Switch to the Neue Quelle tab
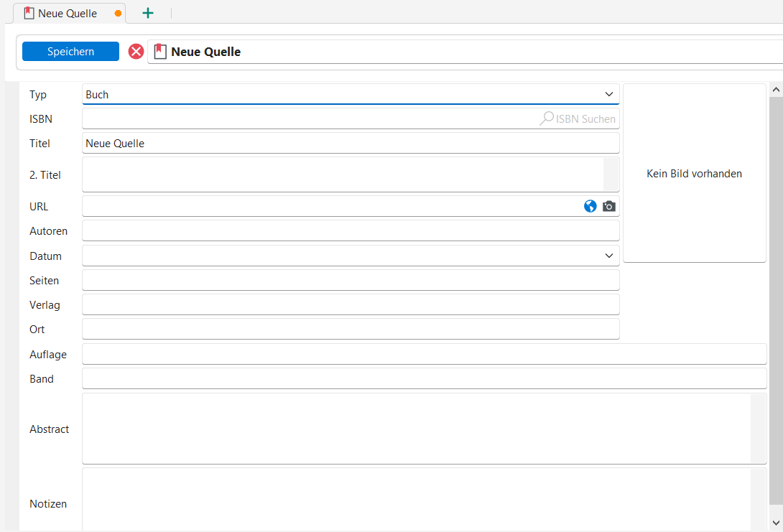783x532 pixels. 68,14
